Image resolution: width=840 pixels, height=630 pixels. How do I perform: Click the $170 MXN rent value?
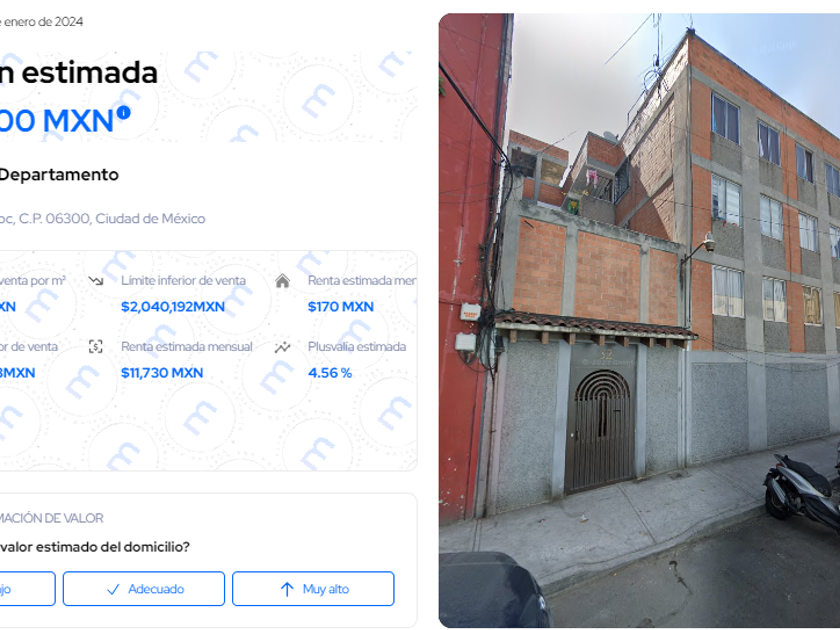[x=341, y=306]
